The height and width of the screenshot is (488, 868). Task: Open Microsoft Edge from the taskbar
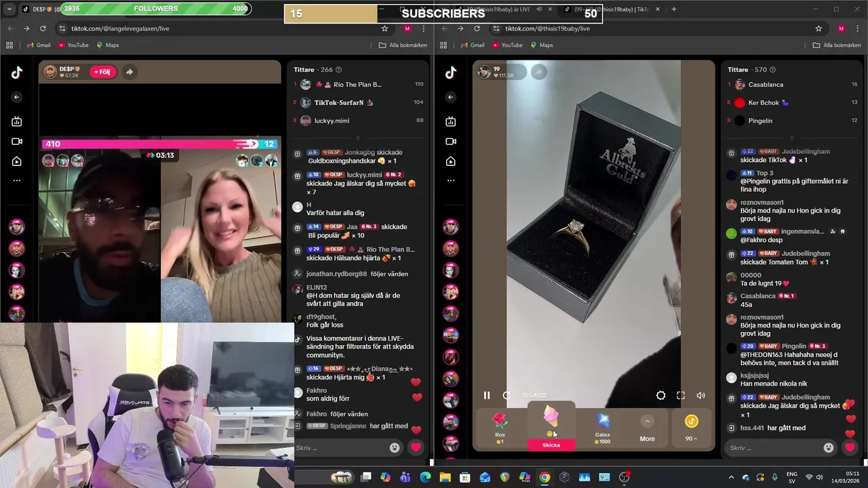pos(425,477)
